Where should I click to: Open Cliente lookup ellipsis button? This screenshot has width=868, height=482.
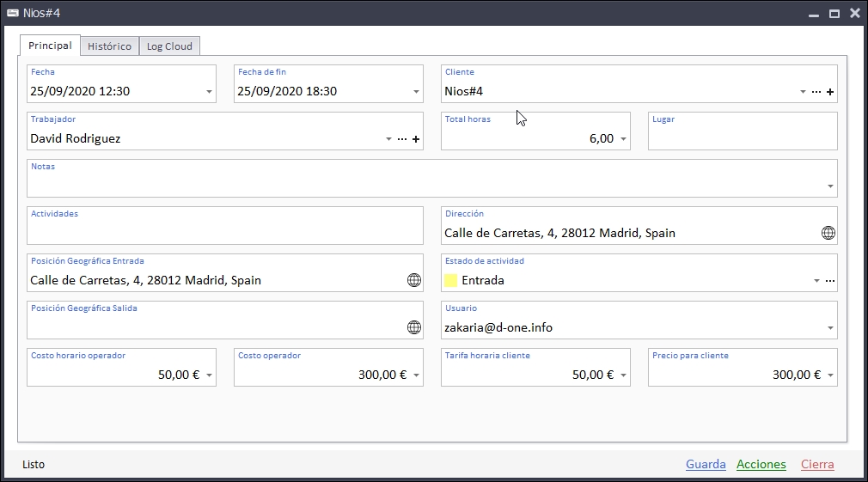coord(816,92)
